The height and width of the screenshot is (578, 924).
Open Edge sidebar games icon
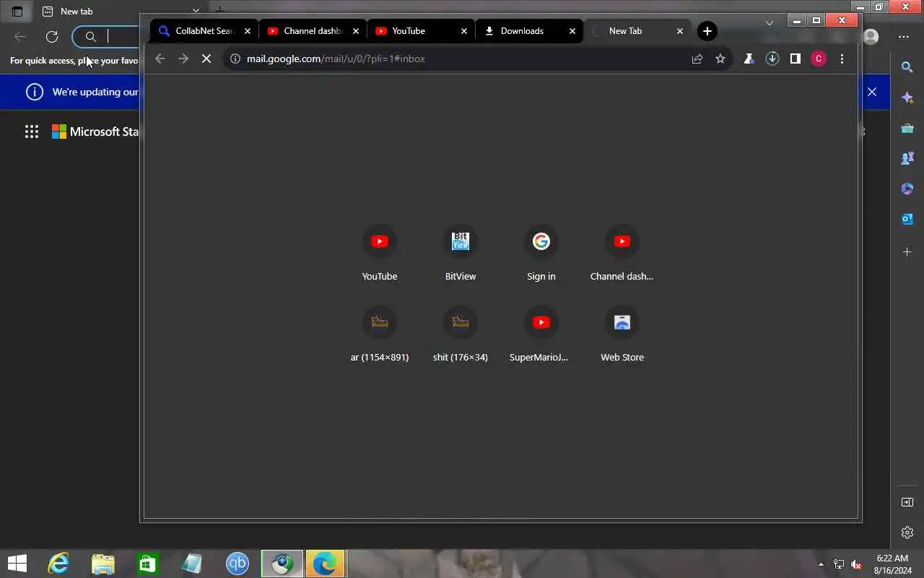pos(907,158)
